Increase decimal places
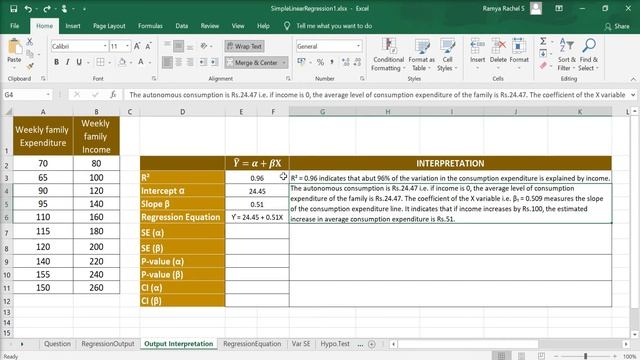This screenshot has height=360, width=640. click(346, 62)
